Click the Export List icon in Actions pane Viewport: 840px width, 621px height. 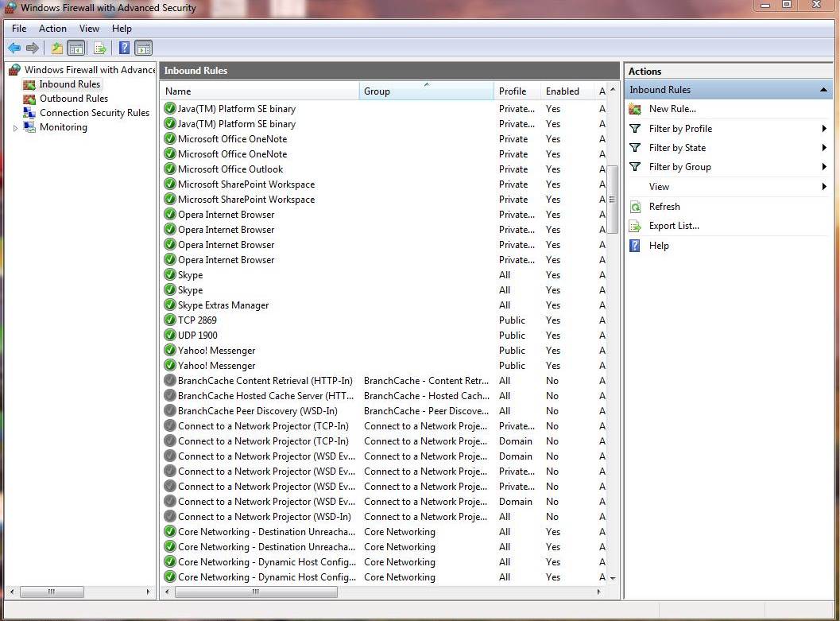(635, 226)
